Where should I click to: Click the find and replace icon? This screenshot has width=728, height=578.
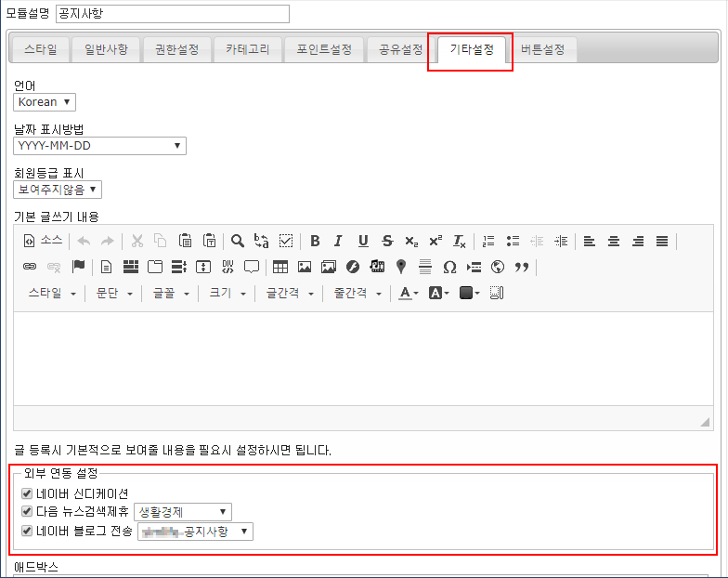click(x=262, y=241)
